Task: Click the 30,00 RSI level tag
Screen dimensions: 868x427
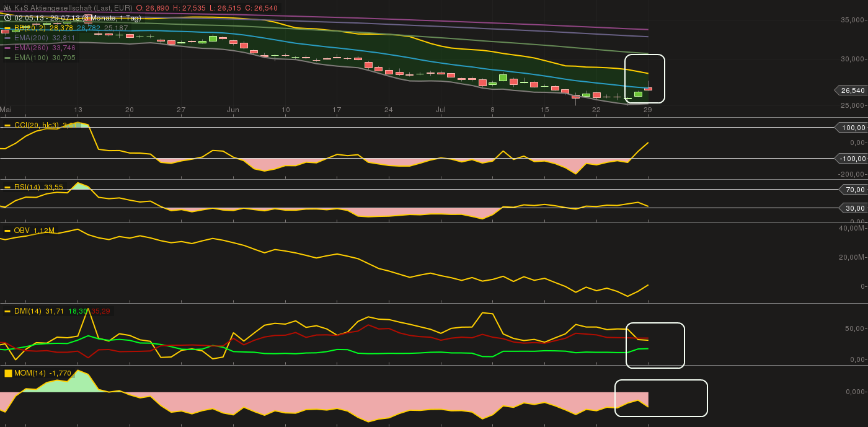Action: [x=854, y=208]
